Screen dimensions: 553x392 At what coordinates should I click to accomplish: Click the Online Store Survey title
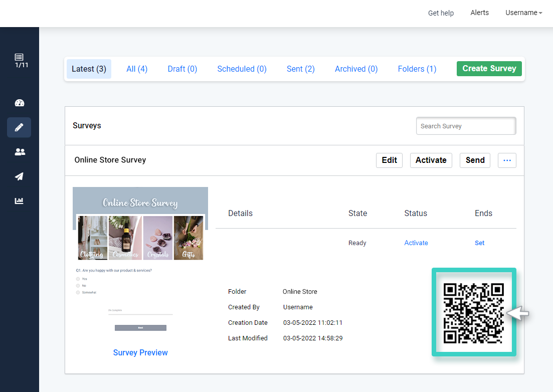[x=110, y=160]
